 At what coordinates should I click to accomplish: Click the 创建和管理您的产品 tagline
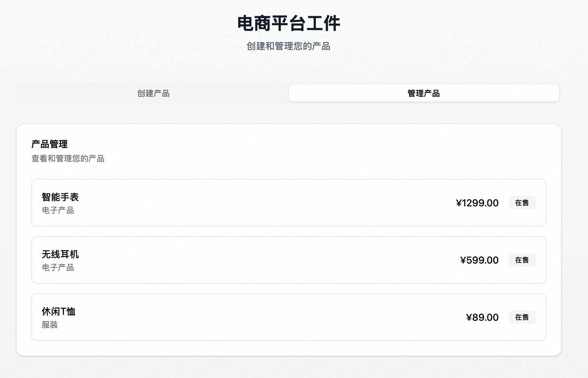(x=288, y=46)
